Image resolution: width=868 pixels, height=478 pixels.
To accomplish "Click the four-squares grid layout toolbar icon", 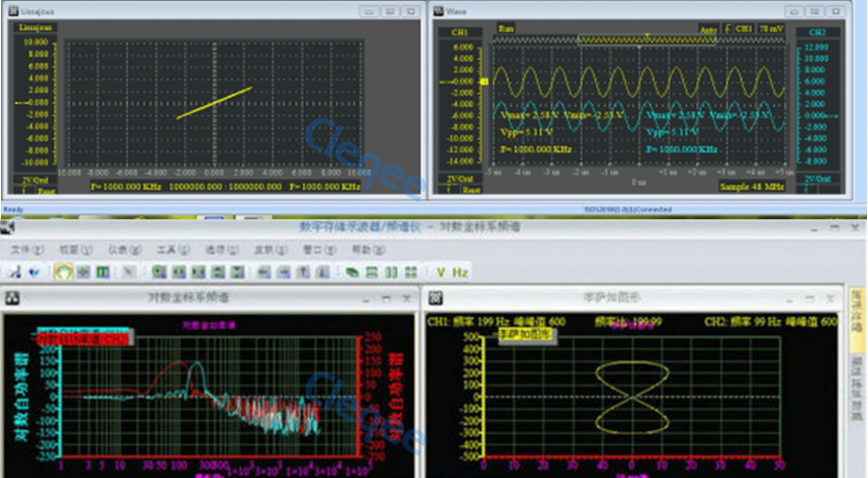I will pos(410,271).
